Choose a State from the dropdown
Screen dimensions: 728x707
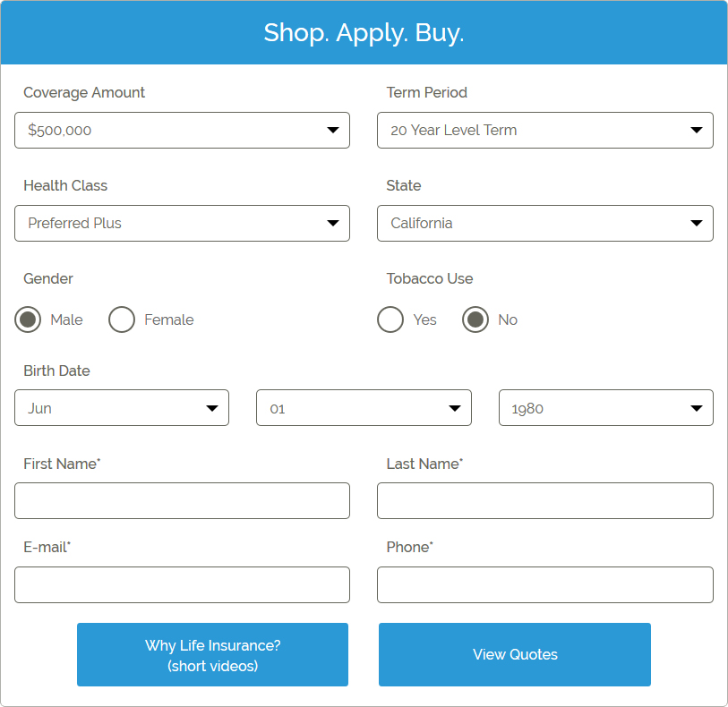click(x=544, y=223)
